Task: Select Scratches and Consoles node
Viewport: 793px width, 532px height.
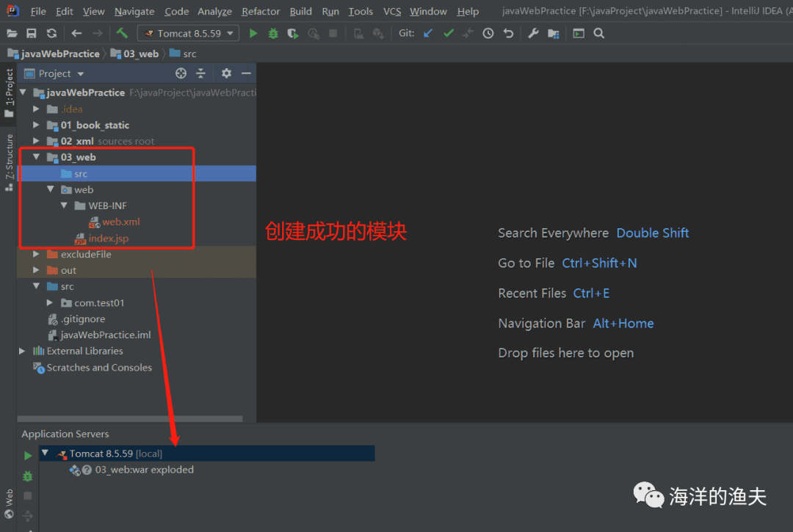Action: tap(99, 368)
